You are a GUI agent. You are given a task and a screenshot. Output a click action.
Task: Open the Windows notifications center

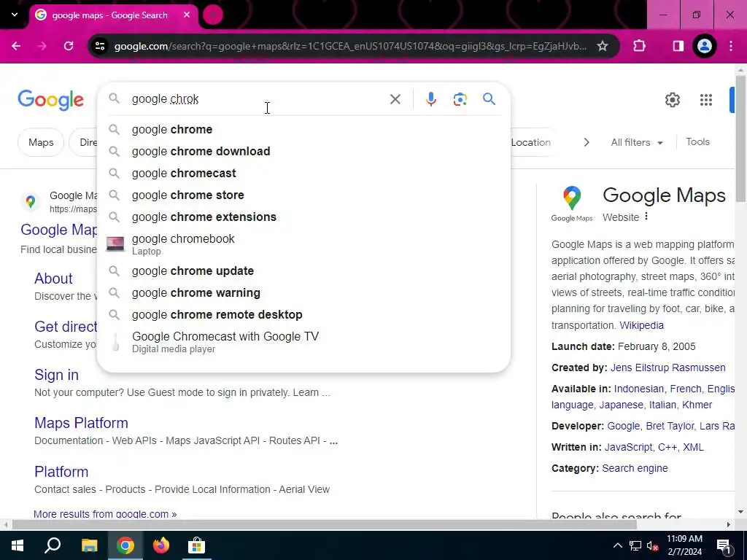724,545
